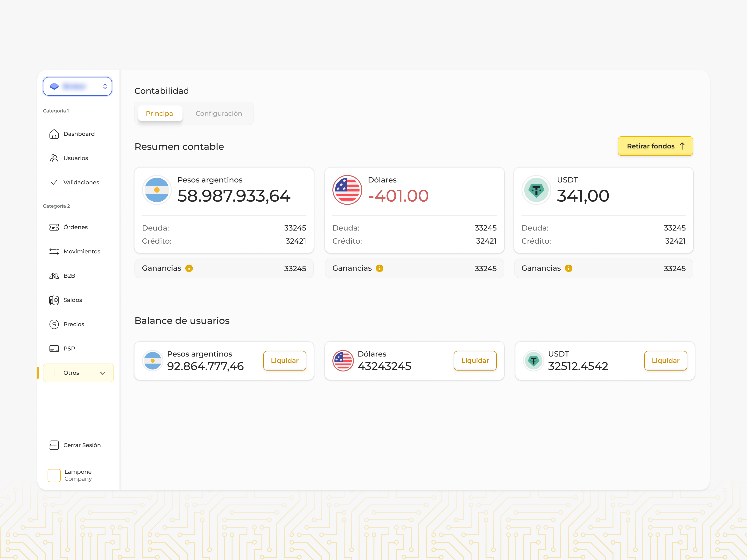Click the Precios dollar coin icon

pos(54,324)
